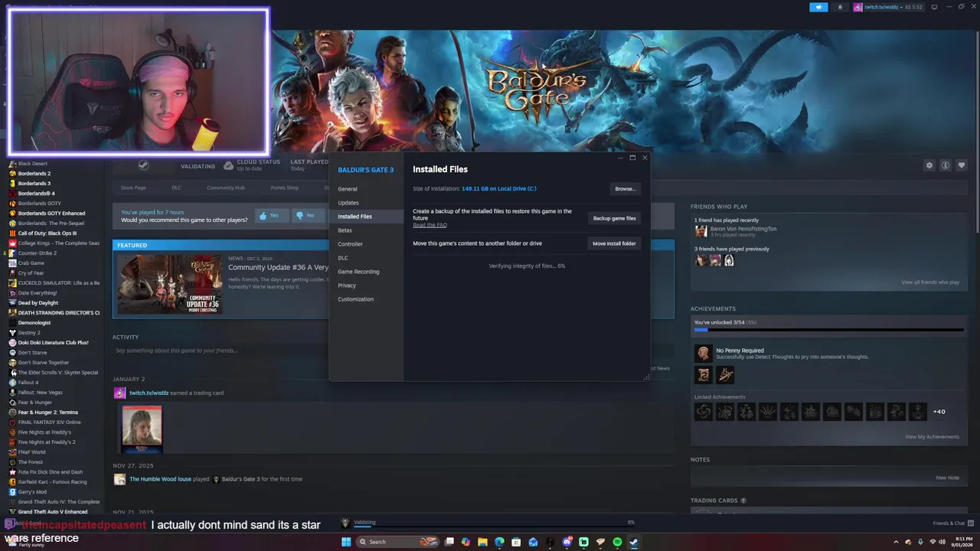The image size is (980, 551).
Task: Expand the system tray hidden icons chevron
Action: [896, 542]
